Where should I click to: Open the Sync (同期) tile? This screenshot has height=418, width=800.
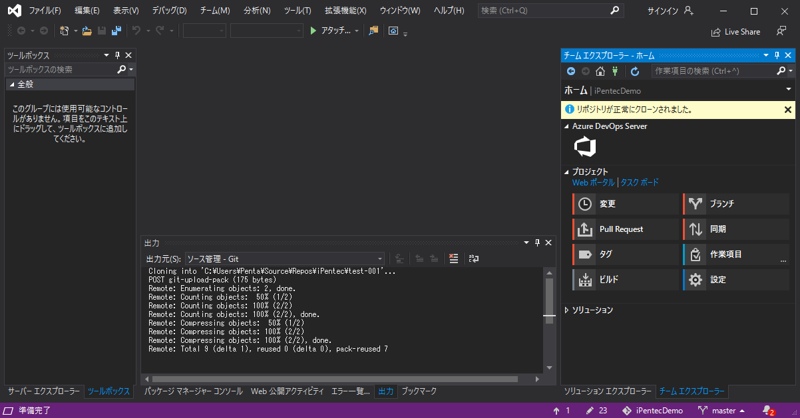(x=736, y=229)
